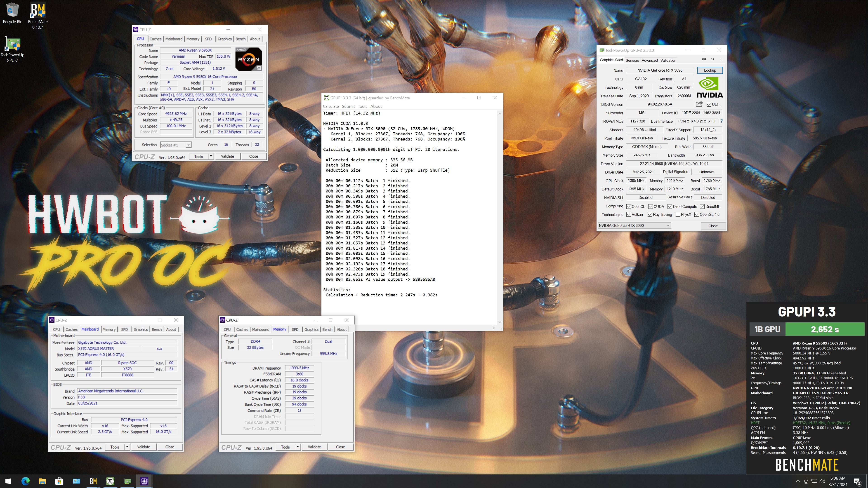
Task: Toggle the DirectCompute checkbox
Action: 670,206
